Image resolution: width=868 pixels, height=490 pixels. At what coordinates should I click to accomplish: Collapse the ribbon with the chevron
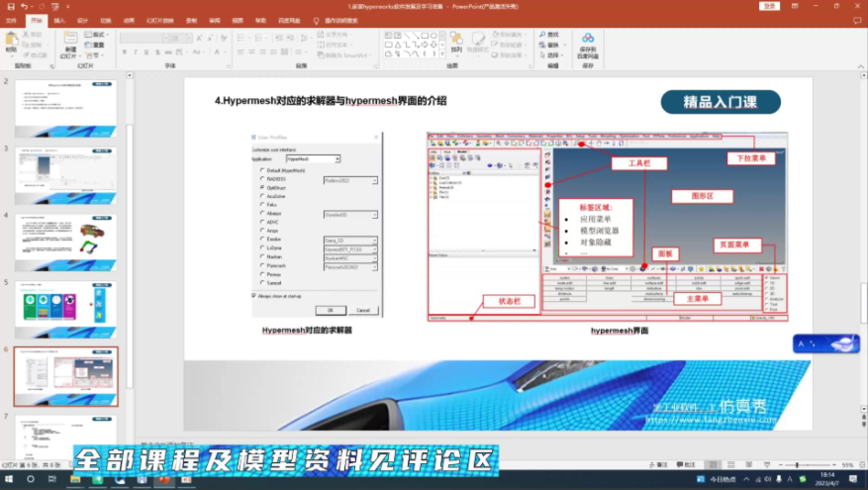click(x=861, y=66)
